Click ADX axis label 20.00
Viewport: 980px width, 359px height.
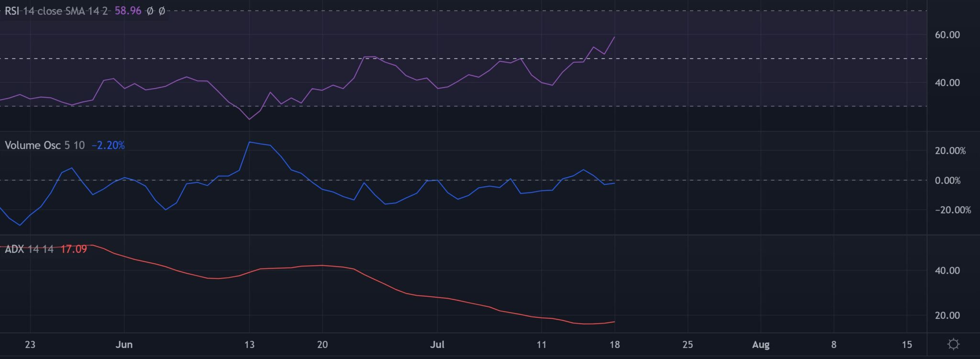point(947,315)
